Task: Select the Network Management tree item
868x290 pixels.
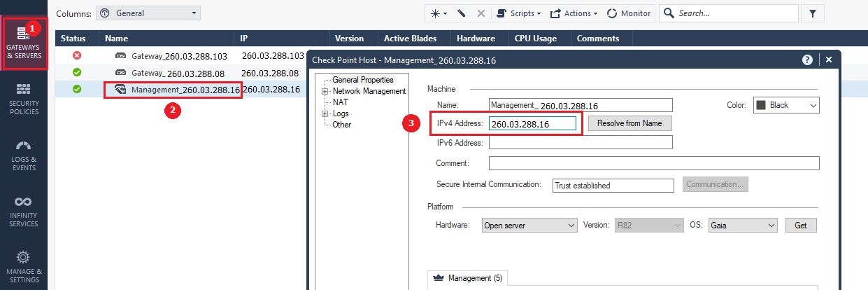Action: (369, 91)
